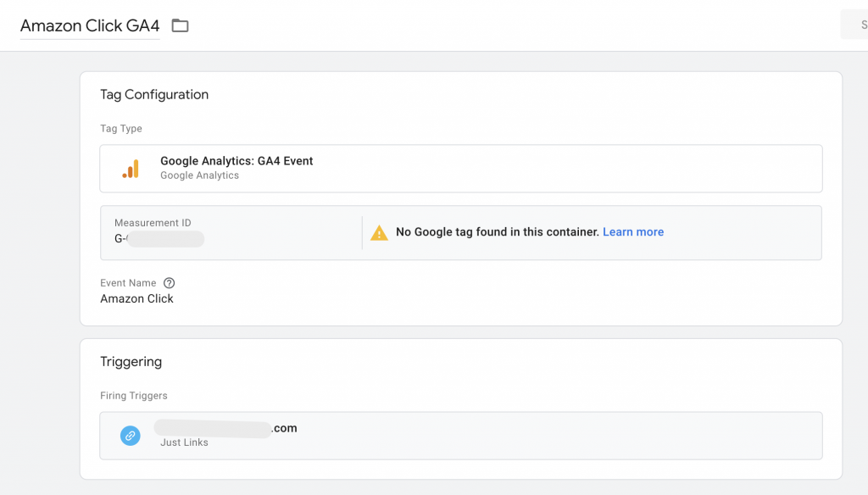Screen dimensions: 868x495
Task: Click the folder icon beside tag name
Action: point(180,25)
